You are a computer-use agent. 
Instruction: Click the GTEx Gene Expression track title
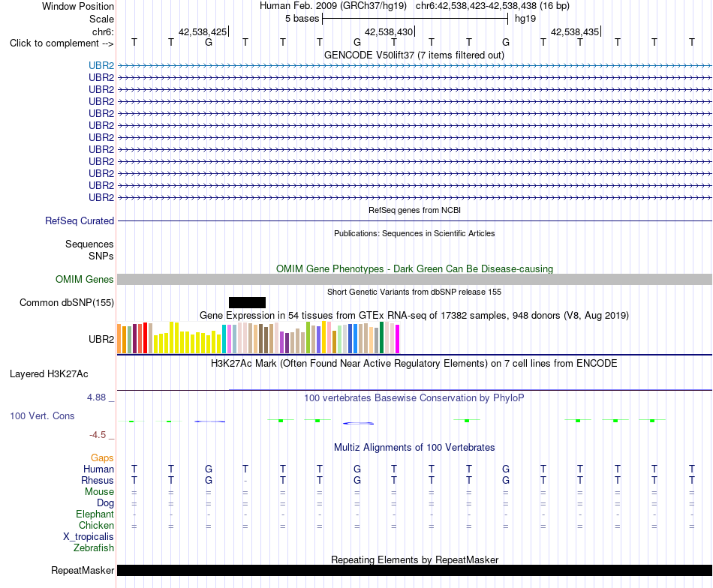[414, 315]
